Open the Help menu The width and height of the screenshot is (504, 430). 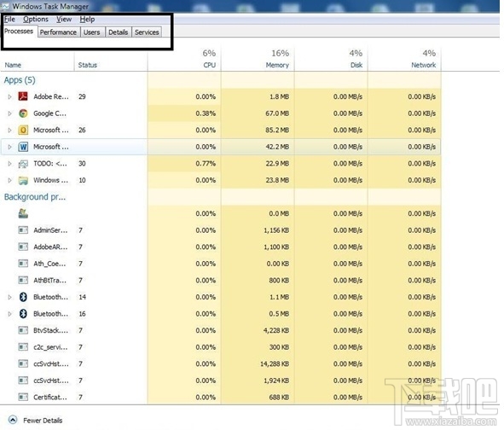click(x=87, y=20)
